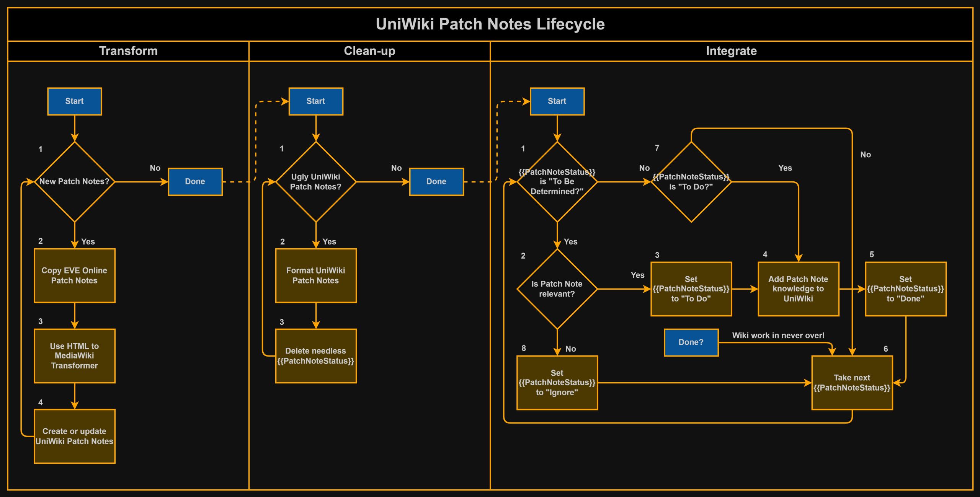Click the Transform lane Start box
980x497 pixels.
(75, 101)
